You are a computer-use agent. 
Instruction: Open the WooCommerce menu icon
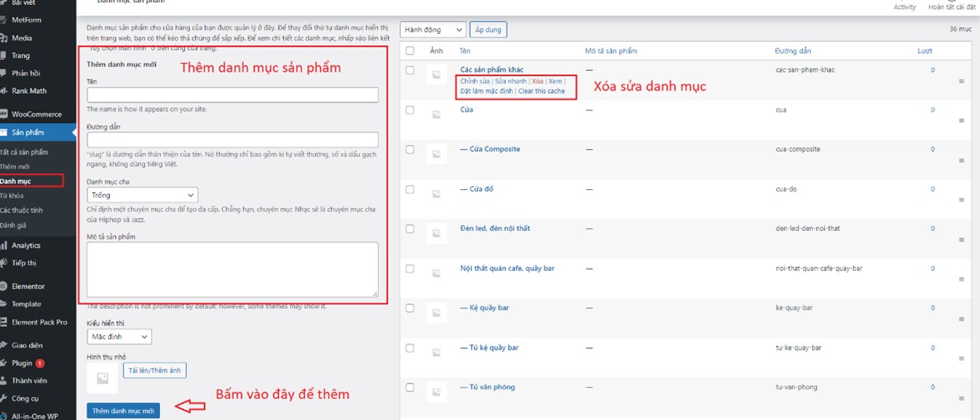coord(5,114)
